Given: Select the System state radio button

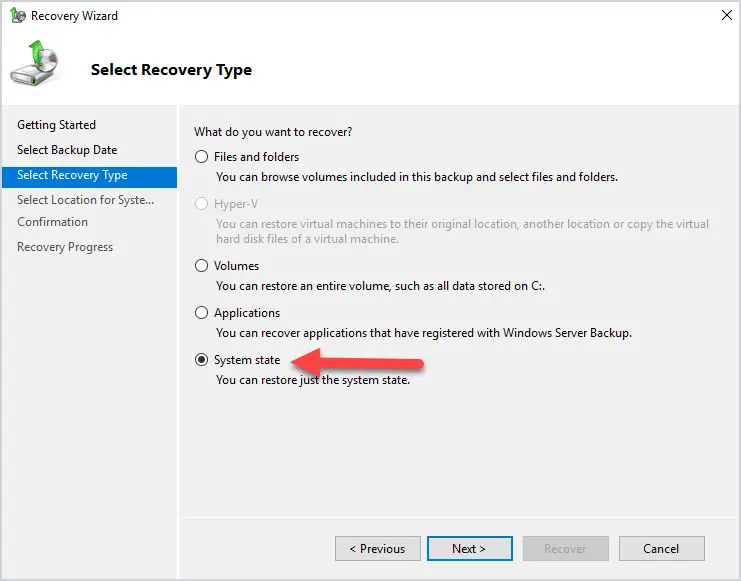Looking at the screenshot, I should pyautogui.click(x=201, y=360).
